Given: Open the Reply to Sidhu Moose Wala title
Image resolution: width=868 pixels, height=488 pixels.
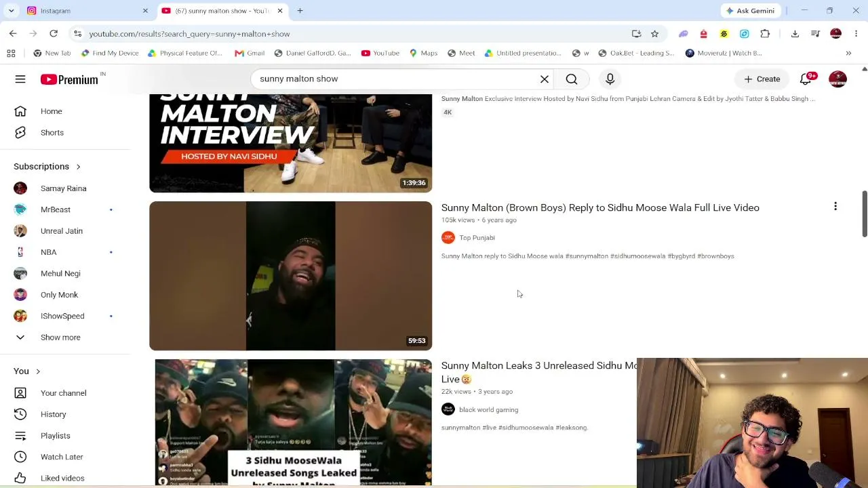Looking at the screenshot, I should click(x=600, y=208).
